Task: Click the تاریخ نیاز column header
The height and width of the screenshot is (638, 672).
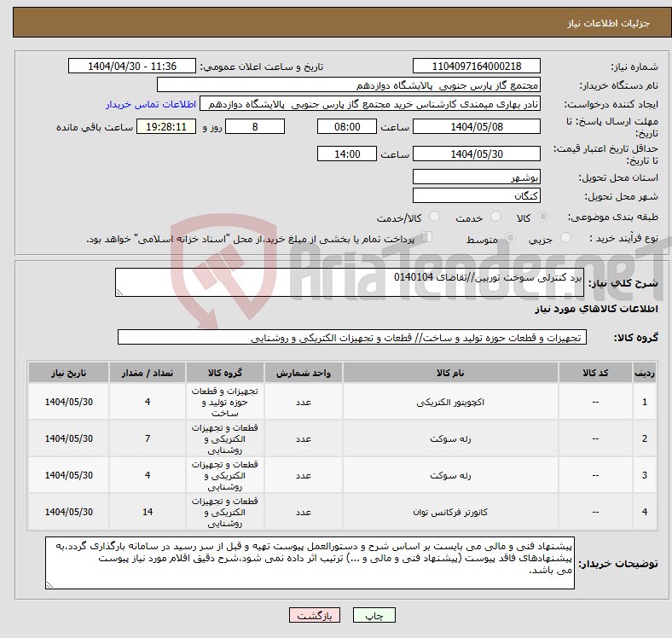Action: coord(68,373)
